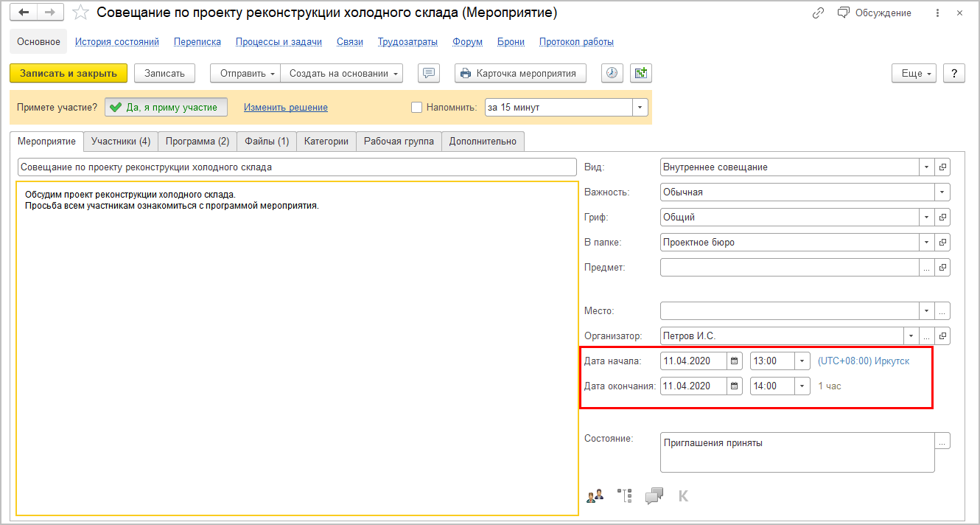Image resolution: width=980 pixels, height=525 pixels.
Task: Click the tree structure icon at bottom
Action: point(625,496)
